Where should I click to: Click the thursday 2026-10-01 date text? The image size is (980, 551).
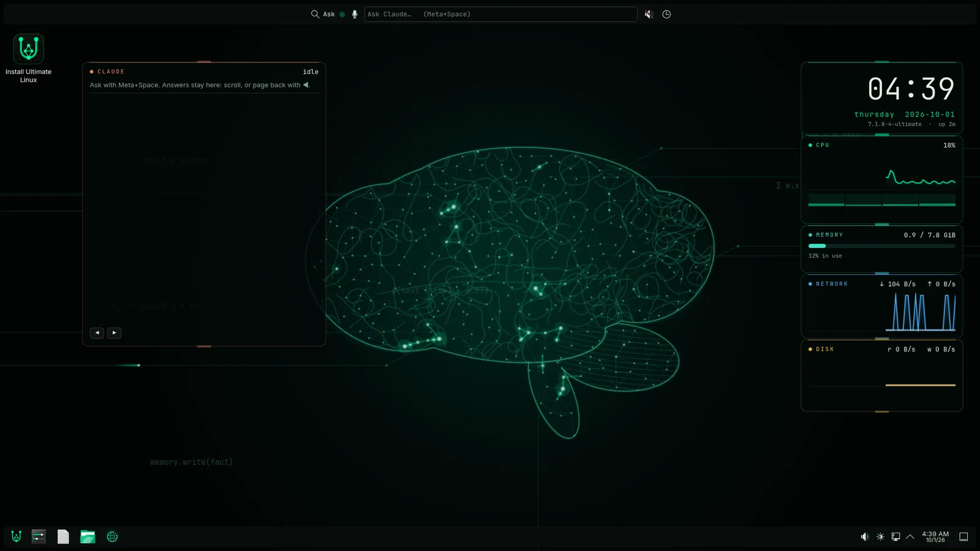point(905,114)
